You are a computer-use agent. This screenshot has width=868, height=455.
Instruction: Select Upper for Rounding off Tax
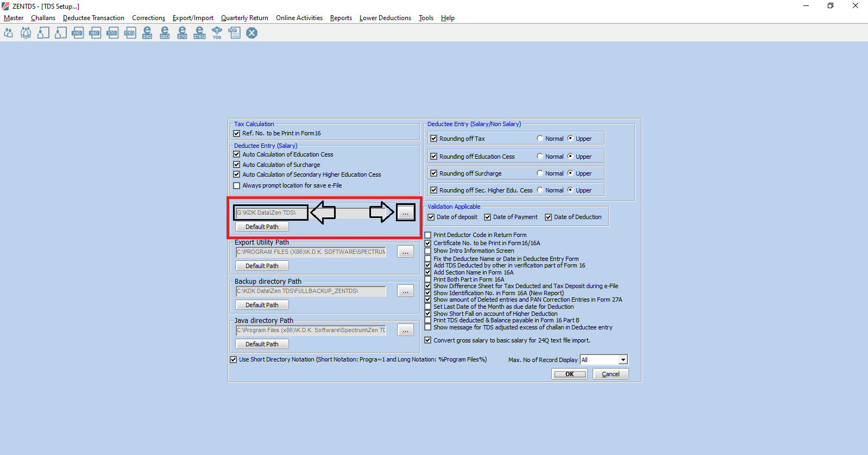click(x=570, y=138)
